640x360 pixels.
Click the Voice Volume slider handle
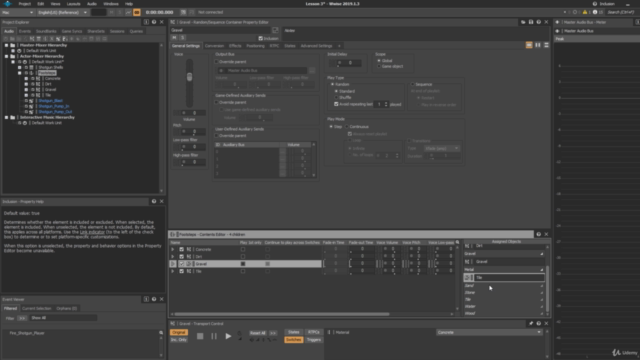point(189,77)
